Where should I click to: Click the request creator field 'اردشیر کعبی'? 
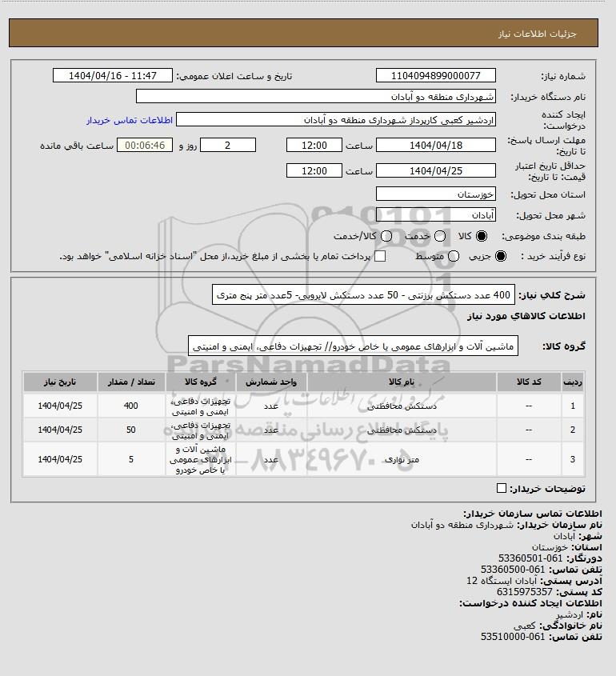tap(336, 119)
